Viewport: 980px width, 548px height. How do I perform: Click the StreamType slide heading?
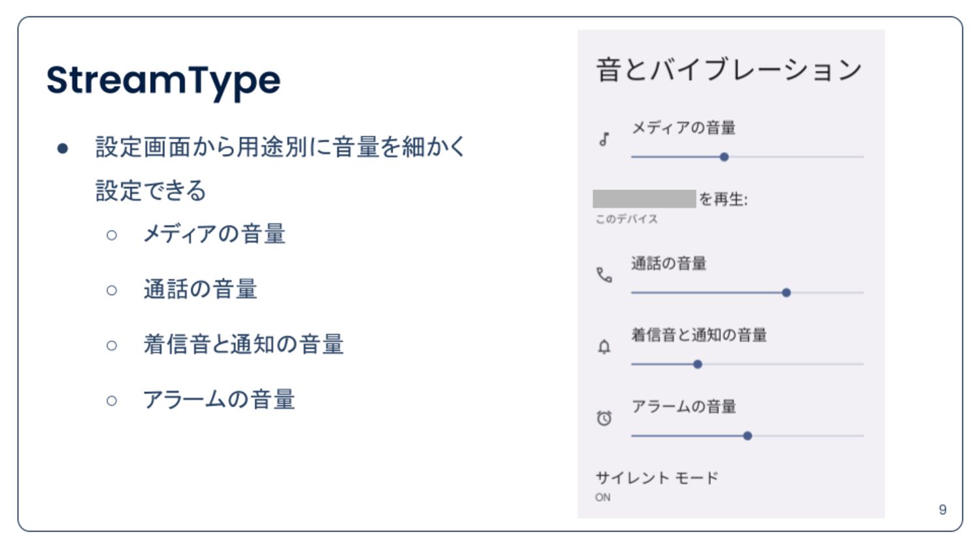point(163,81)
